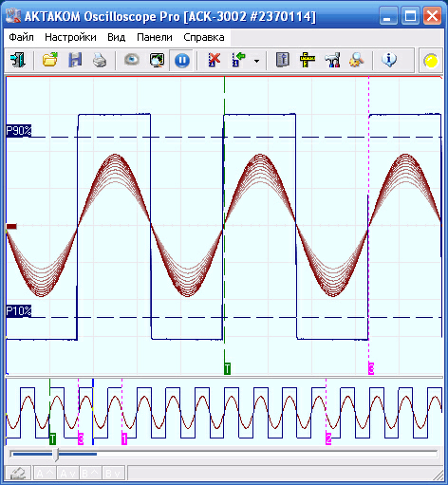
Task: Click magenta marker 3 in overview strip
Action: (81, 438)
